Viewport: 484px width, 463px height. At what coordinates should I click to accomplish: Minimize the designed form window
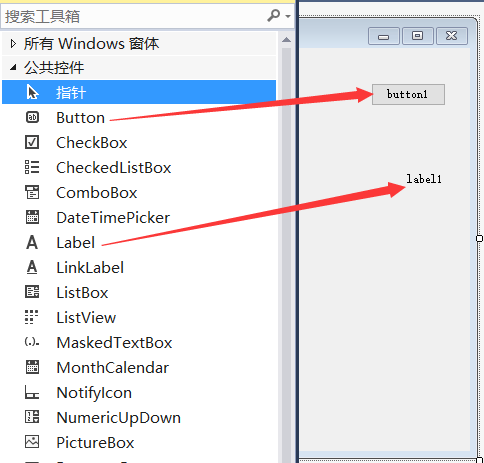pyautogui.click(x=384, y=36)
